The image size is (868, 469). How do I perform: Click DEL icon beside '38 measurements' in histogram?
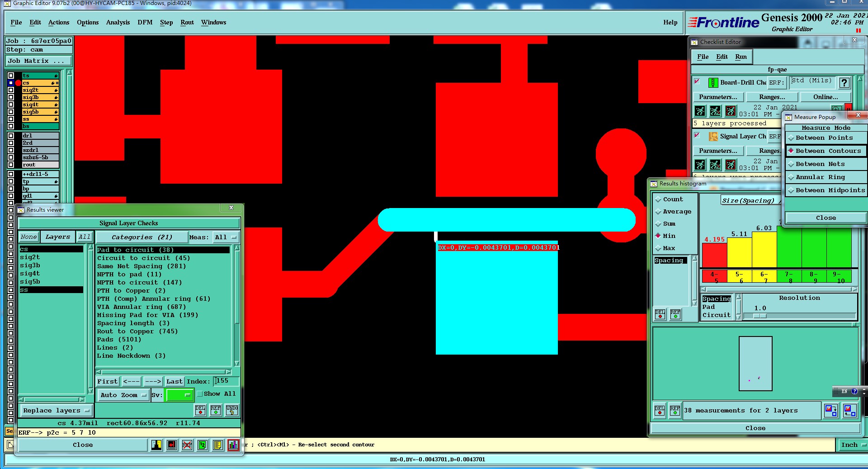pos(660,411)
